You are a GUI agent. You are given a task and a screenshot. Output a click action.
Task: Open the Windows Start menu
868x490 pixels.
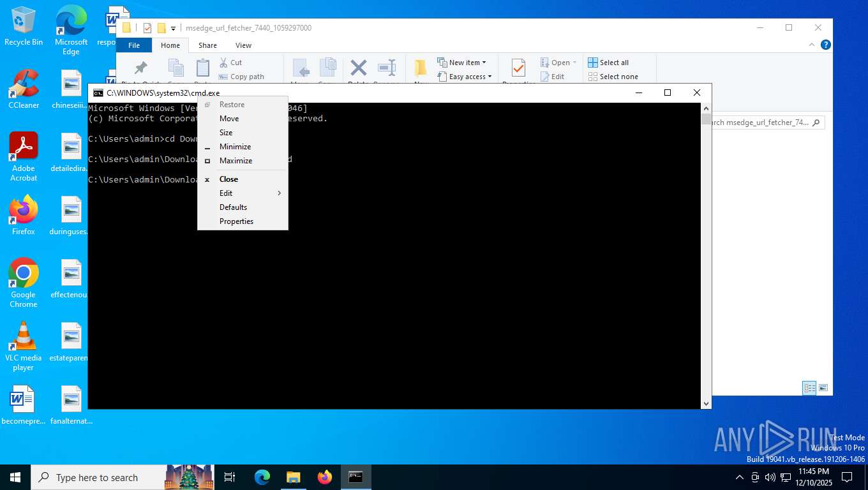coord(15,477)
